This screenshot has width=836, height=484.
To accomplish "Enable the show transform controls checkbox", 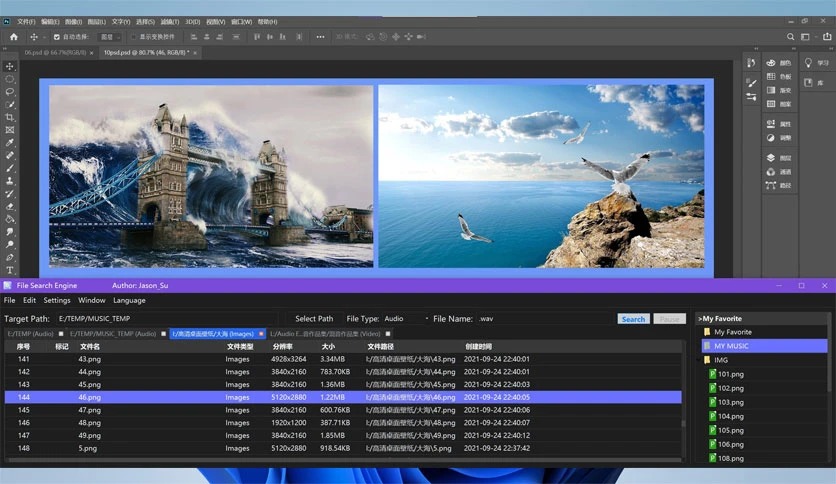I will [134, 37].
